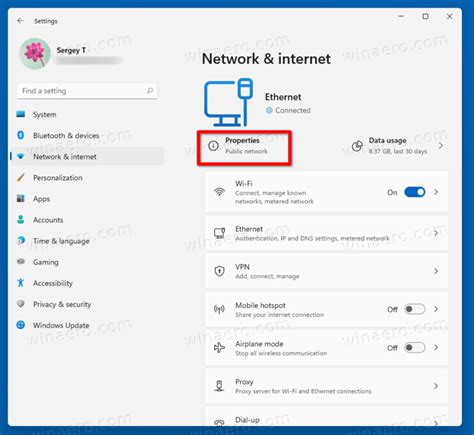Click the search magnifier icon
The height and width of the screenshot is (435, 474).
click(x=150, y=91)
